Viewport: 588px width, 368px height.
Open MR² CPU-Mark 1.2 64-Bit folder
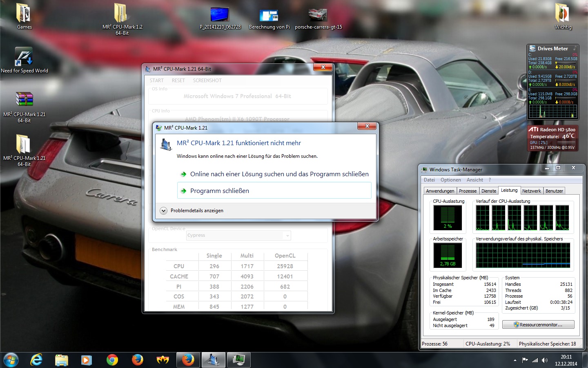coord(122,19)
